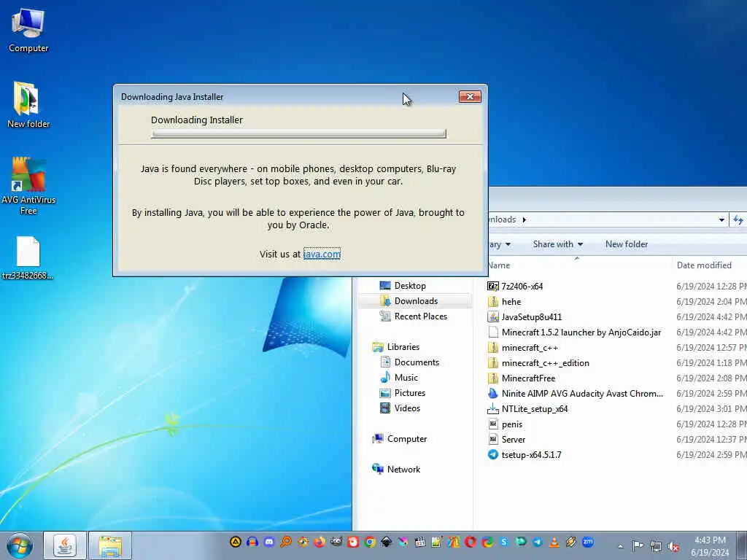Launch Opera from the taskbar
The image size is (747, 560).
point(471,542)
